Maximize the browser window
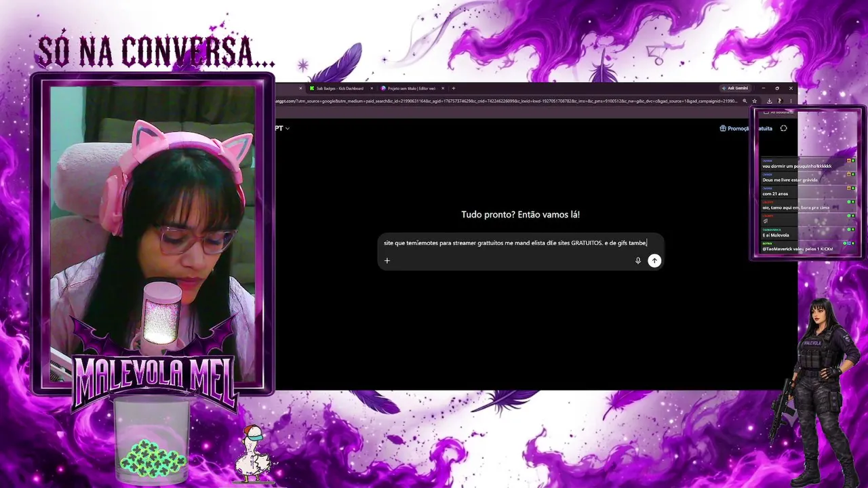 coord(777,88)
